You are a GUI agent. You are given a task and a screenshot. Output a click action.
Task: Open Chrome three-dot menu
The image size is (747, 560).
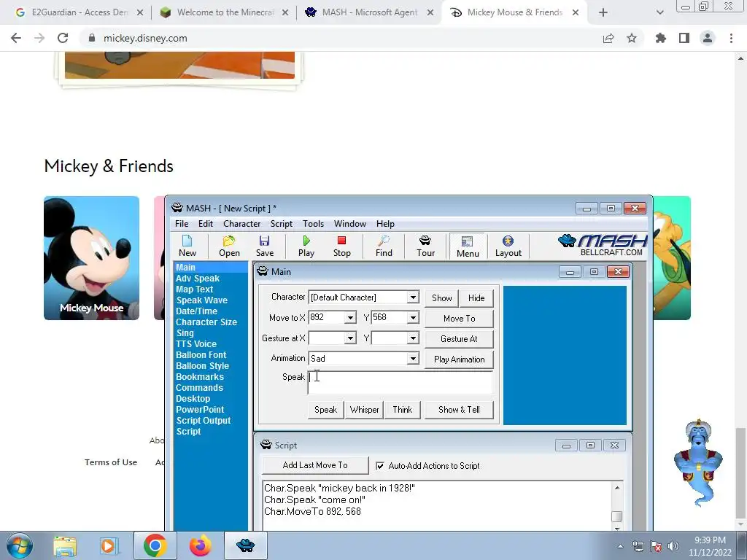[x=731, y=38]
